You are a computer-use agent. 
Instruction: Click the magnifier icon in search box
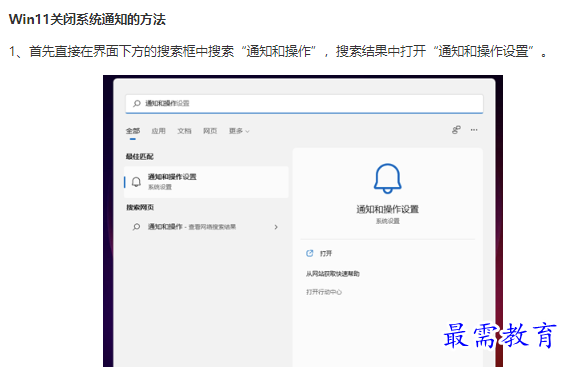point(137,104)
